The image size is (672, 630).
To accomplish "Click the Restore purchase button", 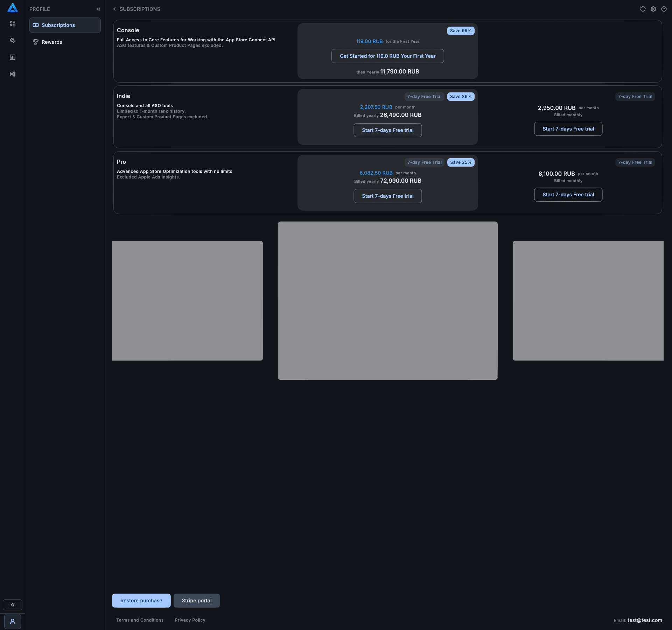I will [x=141, y=601].
